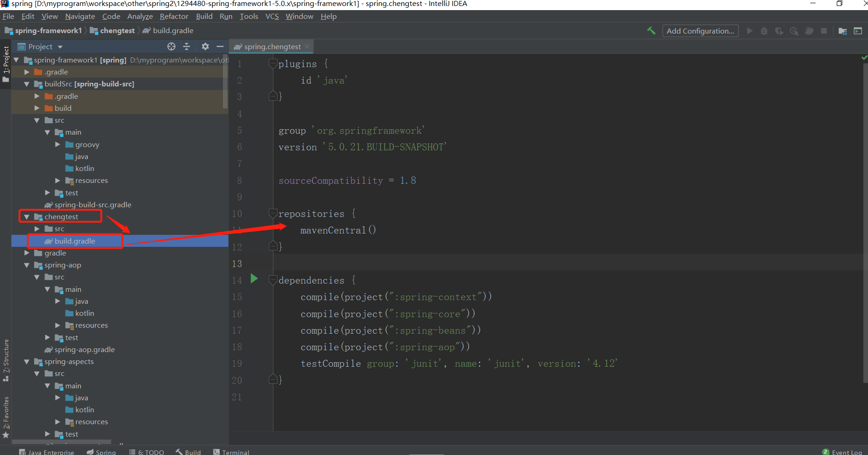Open the VCS menu
Image resolution: width=868 pixels, height=455 pixels.
point(272,16)
